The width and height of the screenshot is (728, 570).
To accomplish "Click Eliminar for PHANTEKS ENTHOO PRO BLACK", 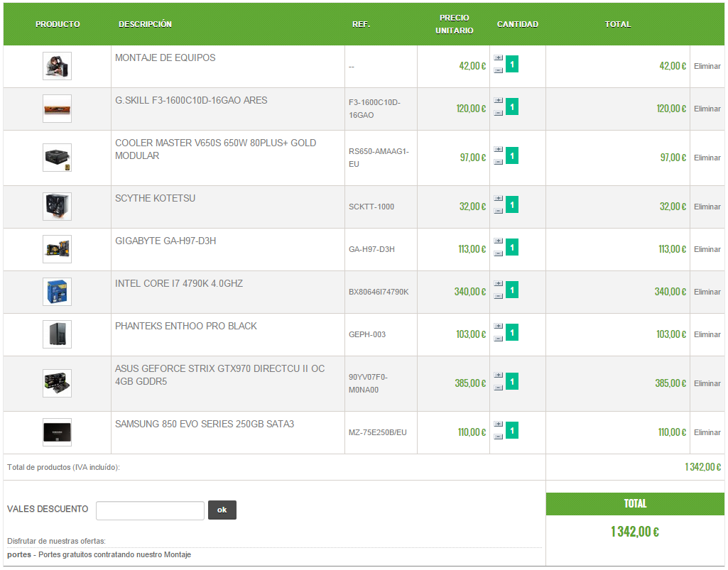I will (707, 334).
